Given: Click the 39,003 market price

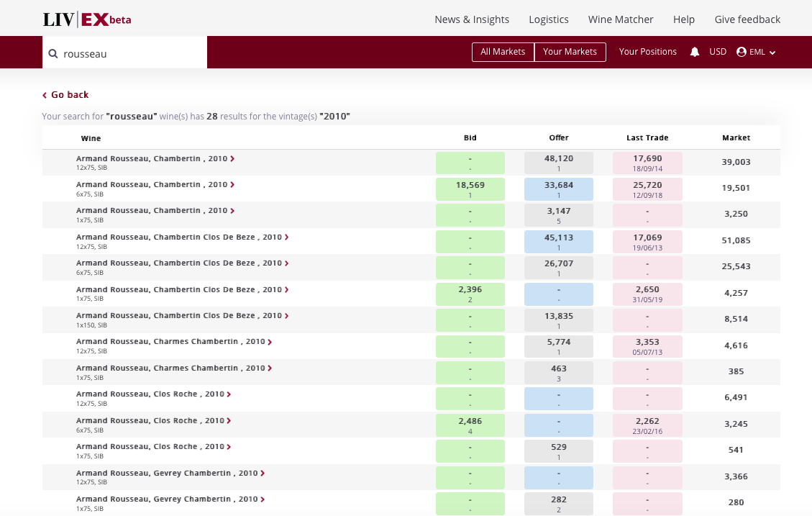Looking at the screenshot, I should tap(736, 162).
